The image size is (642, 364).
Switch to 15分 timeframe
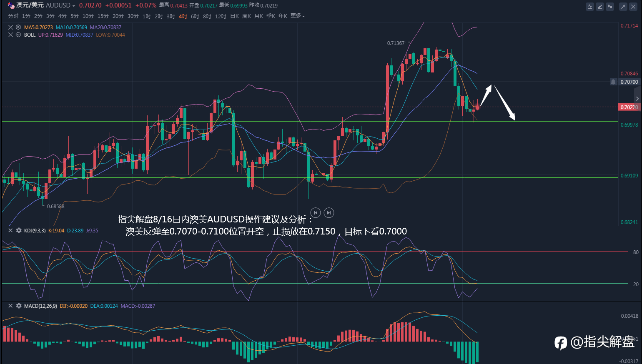point(103,16)
